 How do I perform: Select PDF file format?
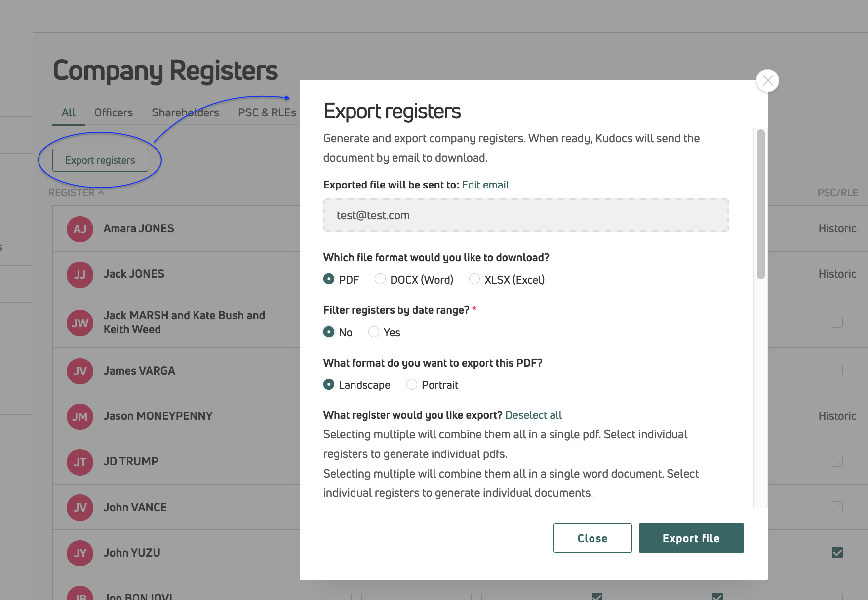tap(329, 279)
